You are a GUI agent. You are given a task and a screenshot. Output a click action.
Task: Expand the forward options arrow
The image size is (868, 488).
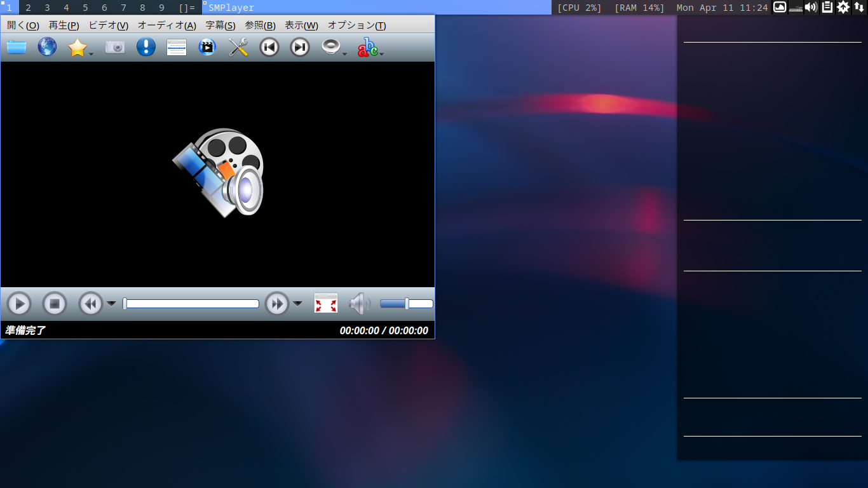(x=297, y=304)
